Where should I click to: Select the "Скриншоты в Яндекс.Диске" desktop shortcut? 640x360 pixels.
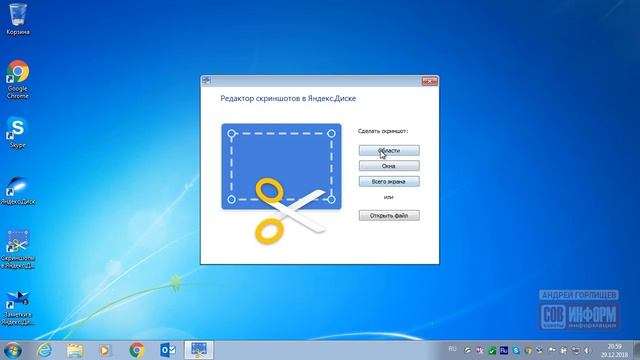[18, 249]
